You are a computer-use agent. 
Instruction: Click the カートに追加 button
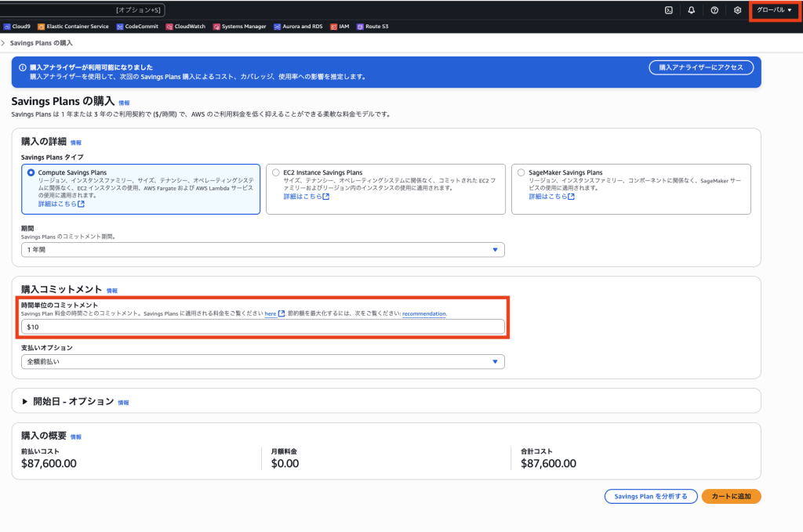731,497
